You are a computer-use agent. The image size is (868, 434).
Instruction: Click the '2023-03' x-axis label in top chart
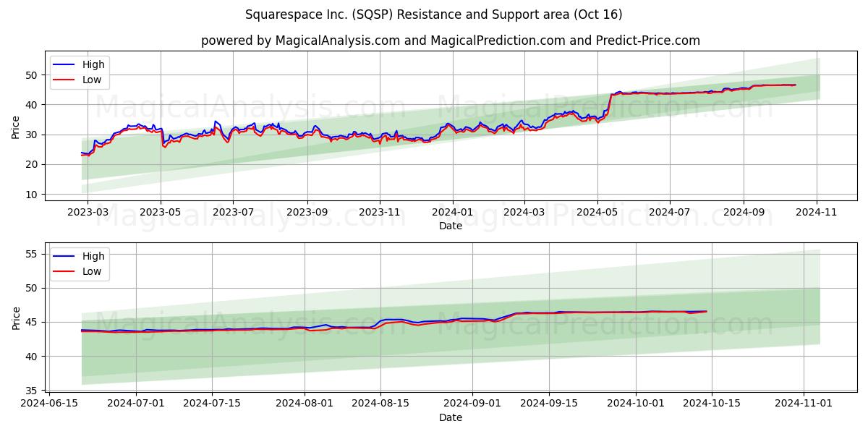click(x=88, y=213)
